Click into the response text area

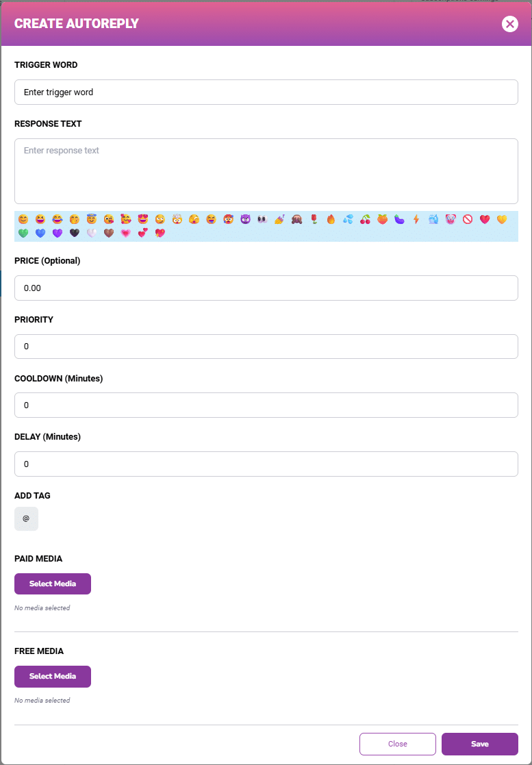[x=266, y=171]
